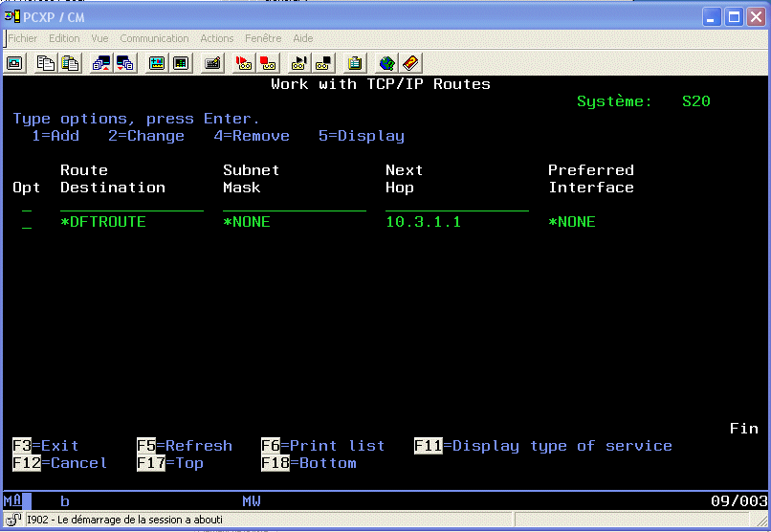This screenshot has width=771, height=532.
Task: Open the Fenêtre menu
Action: click(264, 38)
